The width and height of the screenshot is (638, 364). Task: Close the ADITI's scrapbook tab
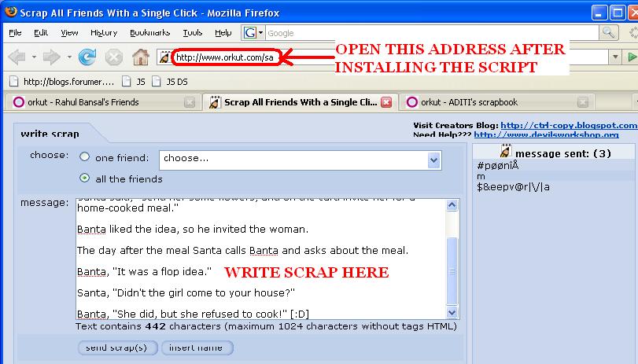(583, 102)
